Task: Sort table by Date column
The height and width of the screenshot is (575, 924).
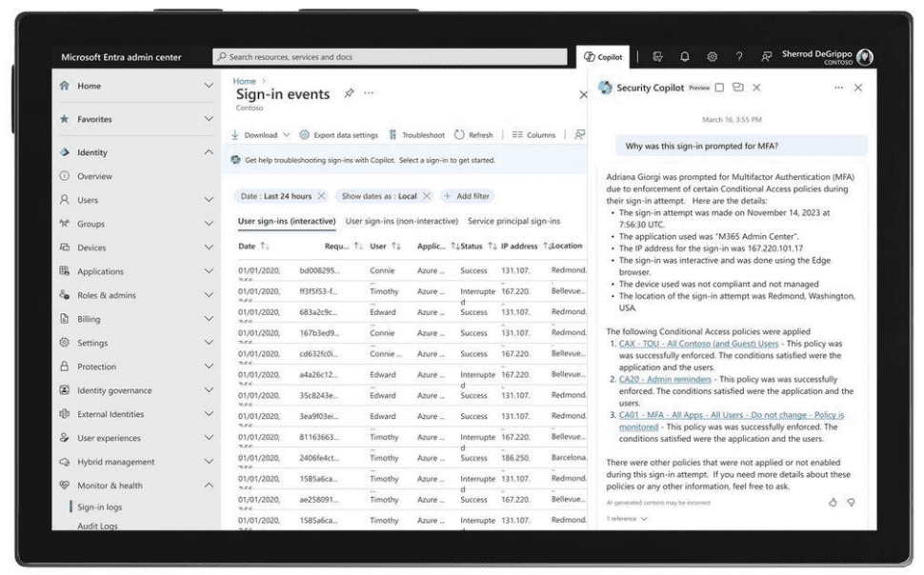Action: tap(253, 247)
